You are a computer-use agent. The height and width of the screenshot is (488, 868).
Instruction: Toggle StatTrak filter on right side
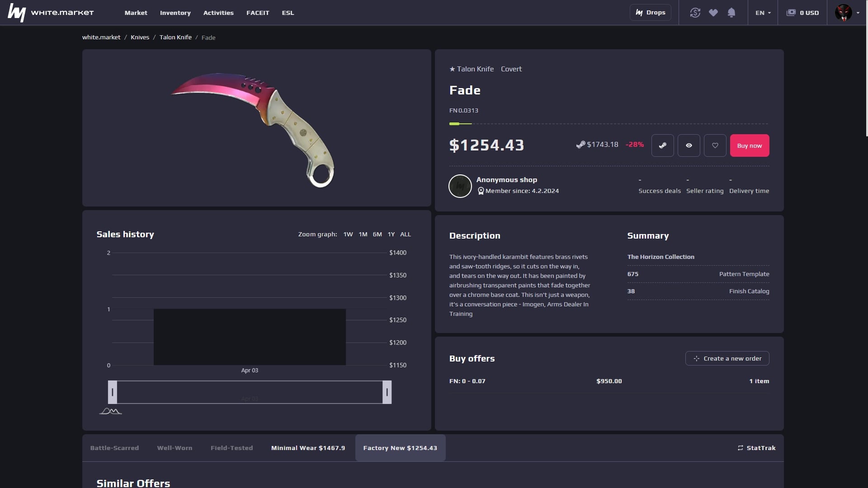point(756,447)
